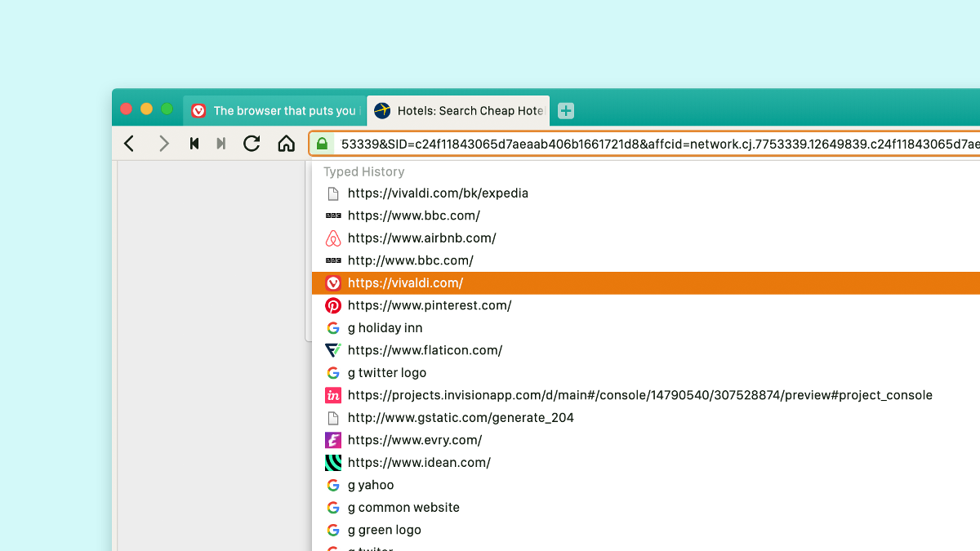Switch to 'The browser that puts you' tab
980x551 pixels.
[274, 111]
